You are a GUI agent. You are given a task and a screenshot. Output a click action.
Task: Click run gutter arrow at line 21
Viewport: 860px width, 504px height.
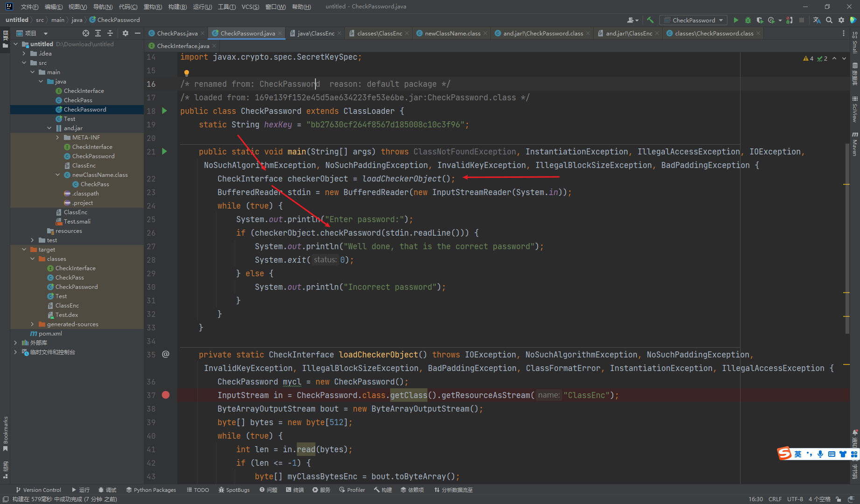164,151
